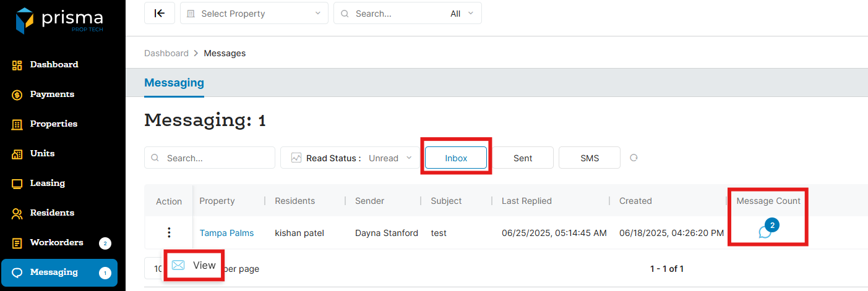
Task: Switch to the Messaging tab
Action: click(x=174, y=82)
